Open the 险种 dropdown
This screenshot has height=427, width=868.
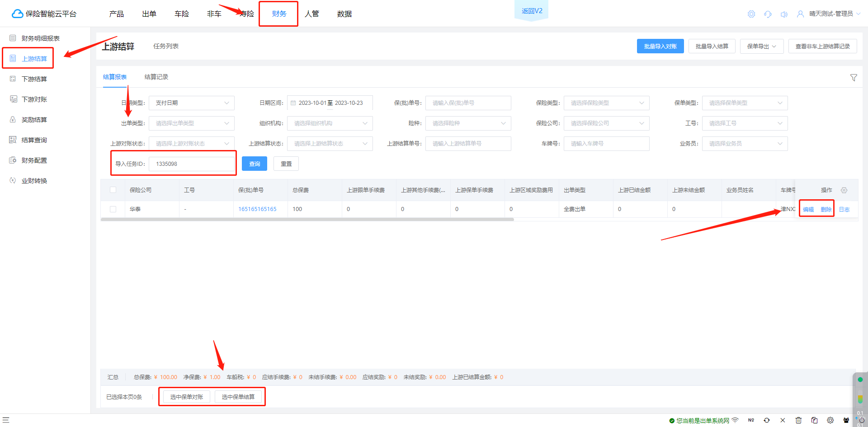tap(468, 123)
